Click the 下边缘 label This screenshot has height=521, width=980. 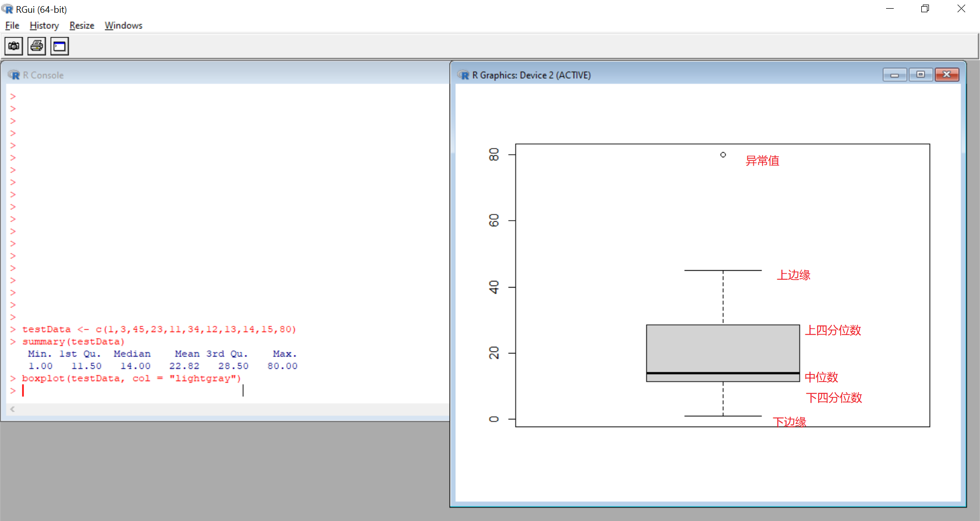coord(790,422)
